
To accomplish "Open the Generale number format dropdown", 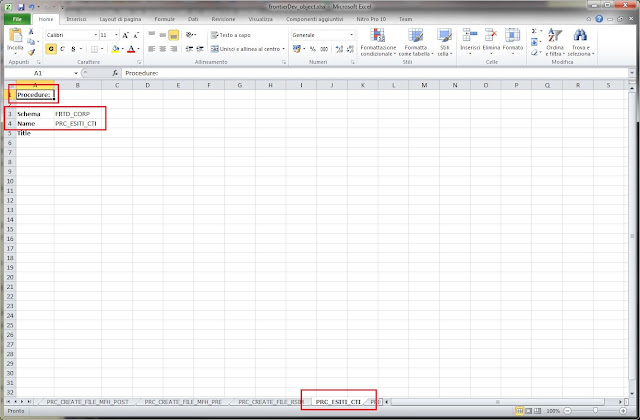I will [x=351, y=35].
